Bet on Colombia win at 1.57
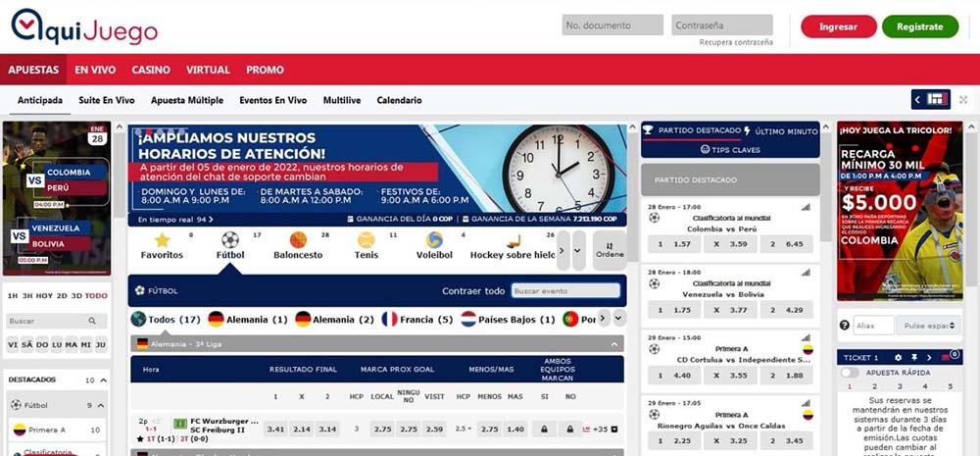980x456 pixels. pos(674,244)
